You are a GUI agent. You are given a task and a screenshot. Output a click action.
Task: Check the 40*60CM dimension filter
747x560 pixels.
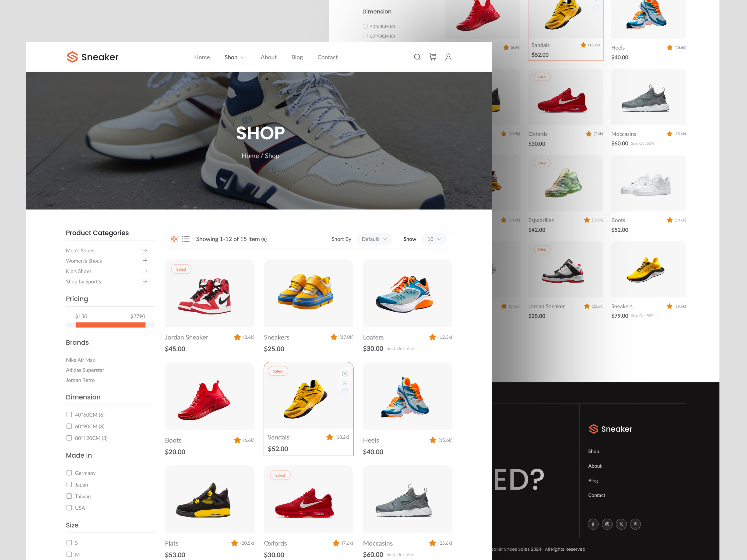69,414
